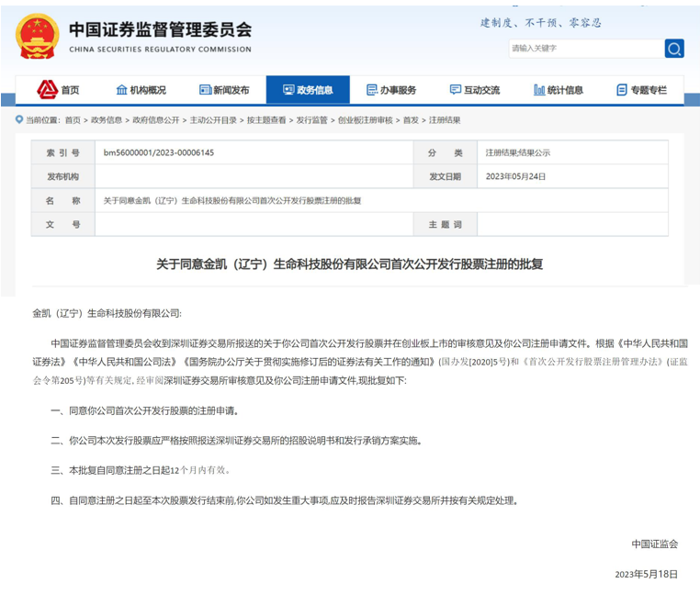Click the date 2023年5月18日 at bottom
Viewport: 700px width, 595px height.
(x=647, y=575)
